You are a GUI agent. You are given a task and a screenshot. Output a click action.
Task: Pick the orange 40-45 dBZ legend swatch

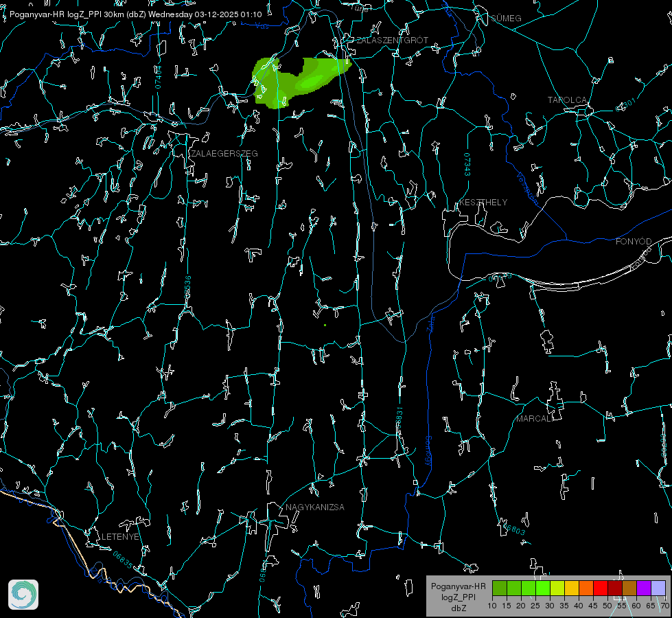click(x=586, y=588)
